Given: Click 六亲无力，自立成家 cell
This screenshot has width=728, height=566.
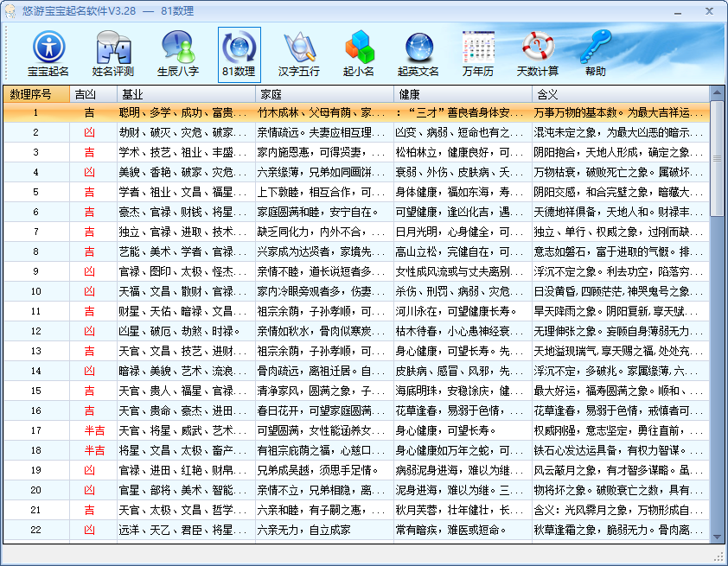Looking at the screenshot, I should pos(324,530).
